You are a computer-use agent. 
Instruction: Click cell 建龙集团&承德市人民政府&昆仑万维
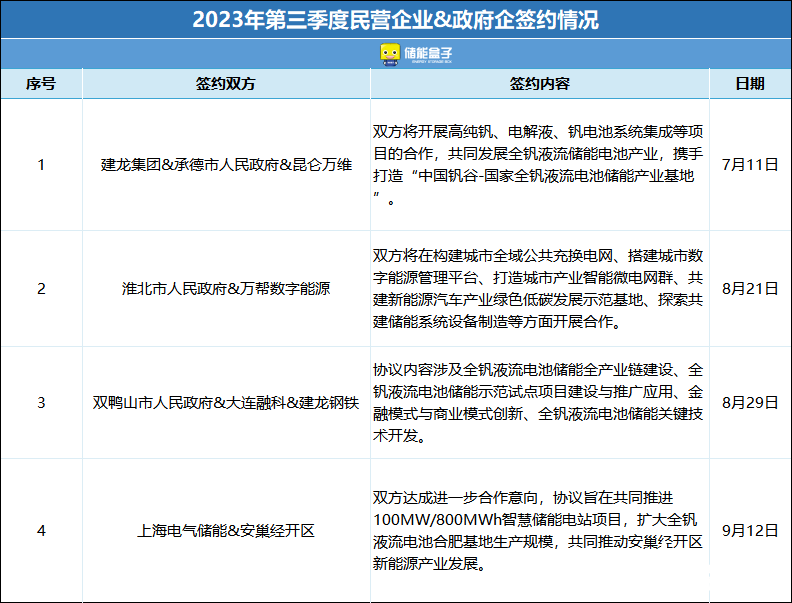coord(226,165)
